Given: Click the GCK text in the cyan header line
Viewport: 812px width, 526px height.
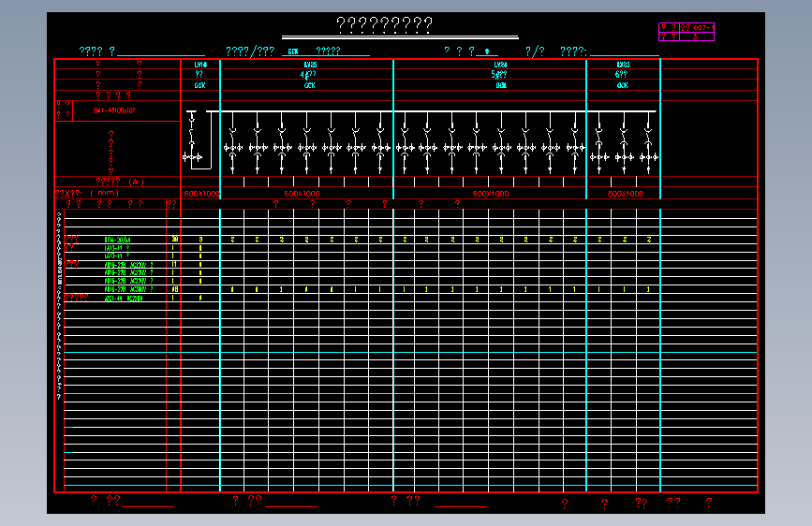Looking at the screenshot, I should (x=293, y=51).
